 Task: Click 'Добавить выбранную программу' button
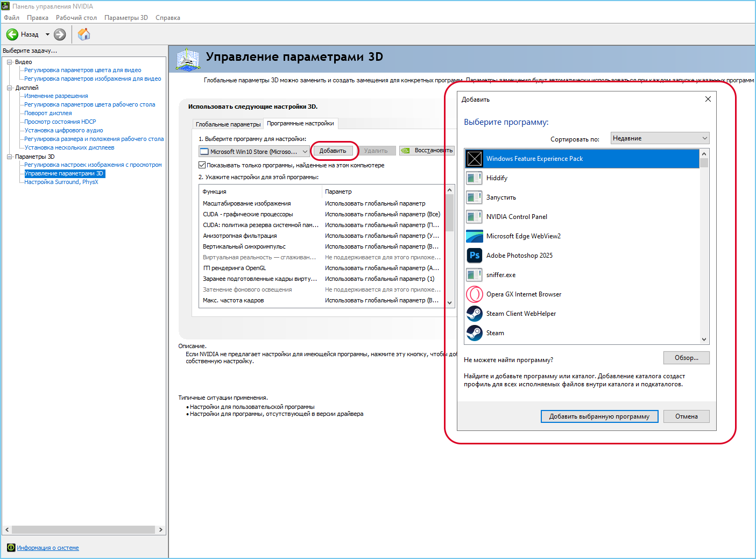[x=599, y=416]
